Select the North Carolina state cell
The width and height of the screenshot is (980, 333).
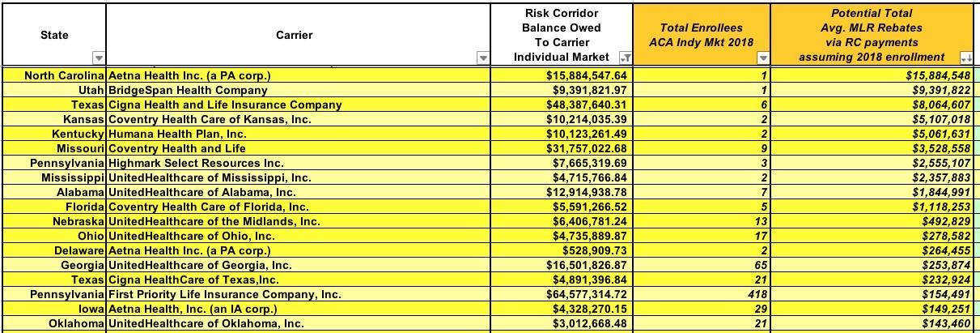(x=65, y=75)
